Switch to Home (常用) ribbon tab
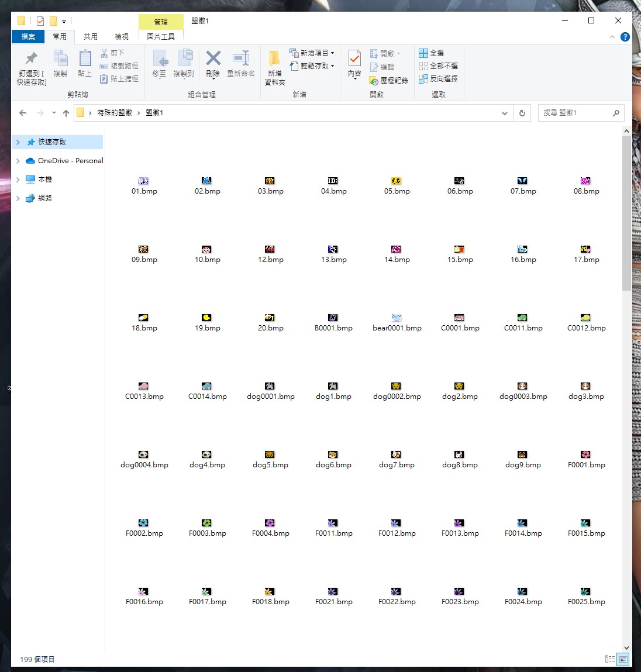 pos(60,37)
